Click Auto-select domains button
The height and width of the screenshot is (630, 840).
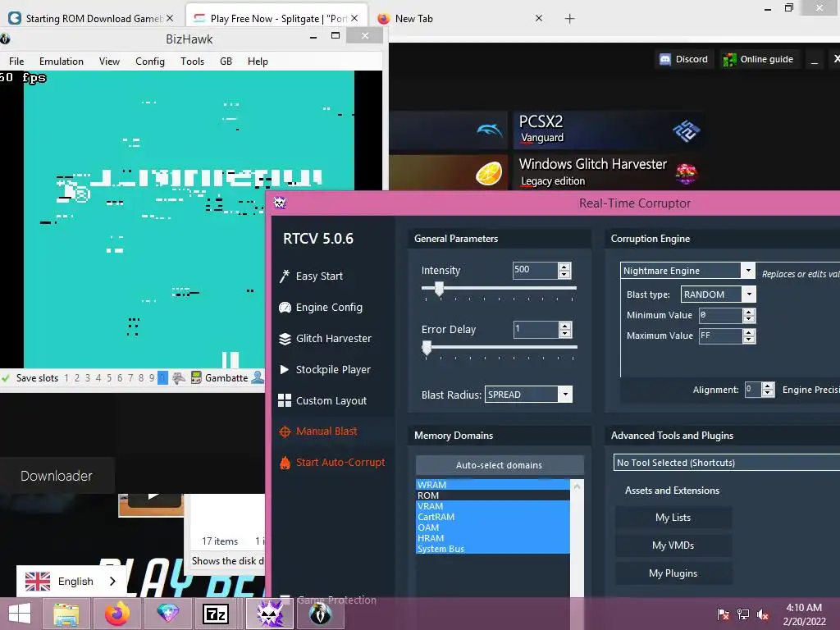pos(500,465)
